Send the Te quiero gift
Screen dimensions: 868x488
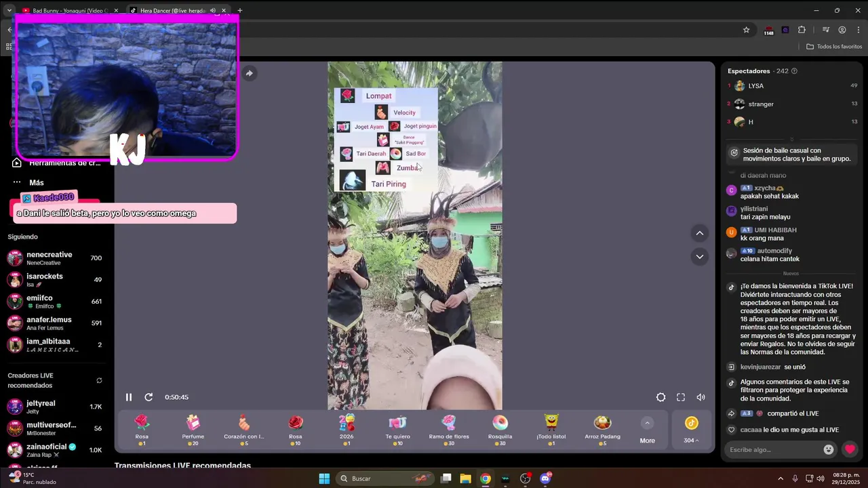[x=397, y=430]
